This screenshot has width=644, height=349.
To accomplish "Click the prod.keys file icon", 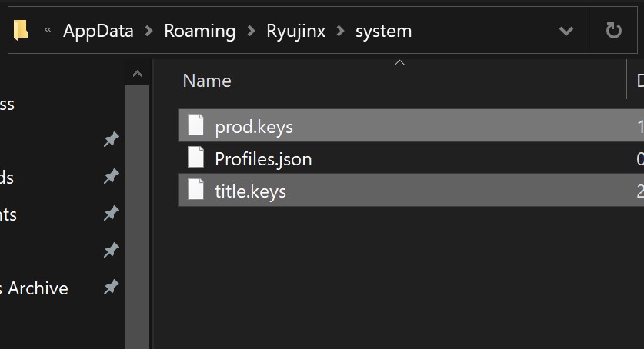I will point(197,125).
